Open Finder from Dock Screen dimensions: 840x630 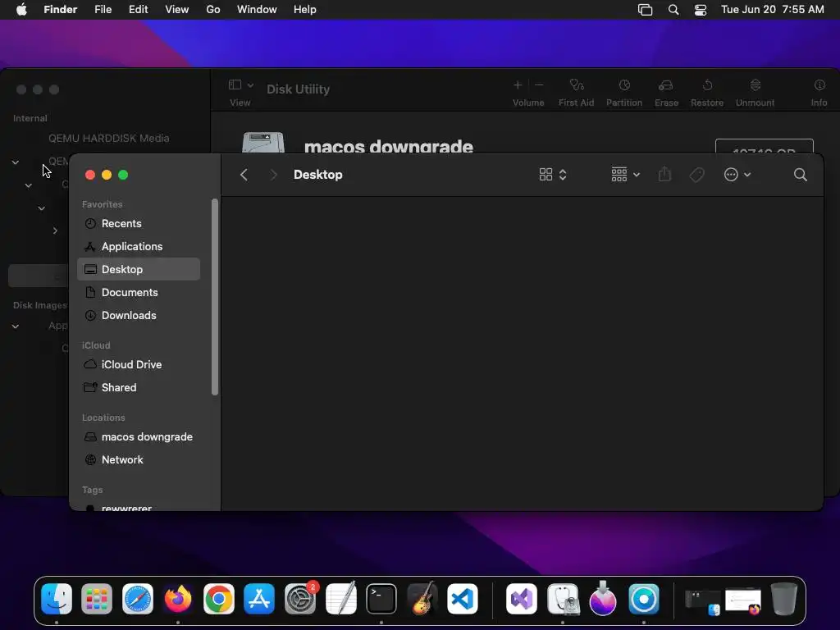click(x=57, y=599)
